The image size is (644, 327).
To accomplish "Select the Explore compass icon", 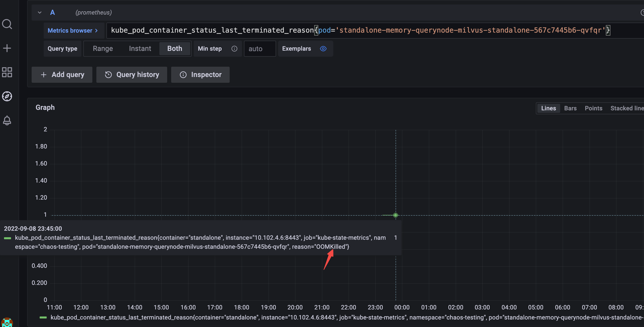I will tap(7, 96).
